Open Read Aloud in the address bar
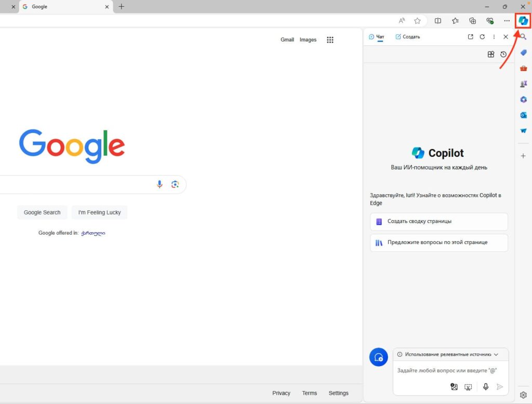This screenshot has width=532, height=404. pos(402,21)
